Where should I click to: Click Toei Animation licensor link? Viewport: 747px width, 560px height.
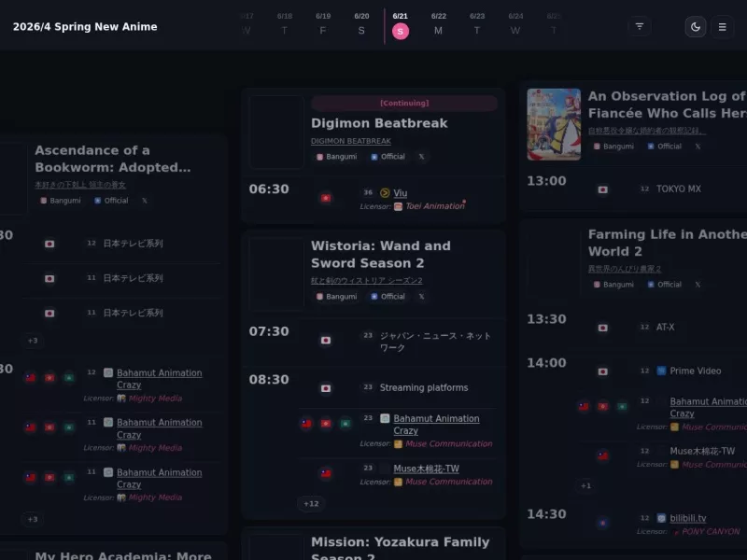(x=435, y=206)
